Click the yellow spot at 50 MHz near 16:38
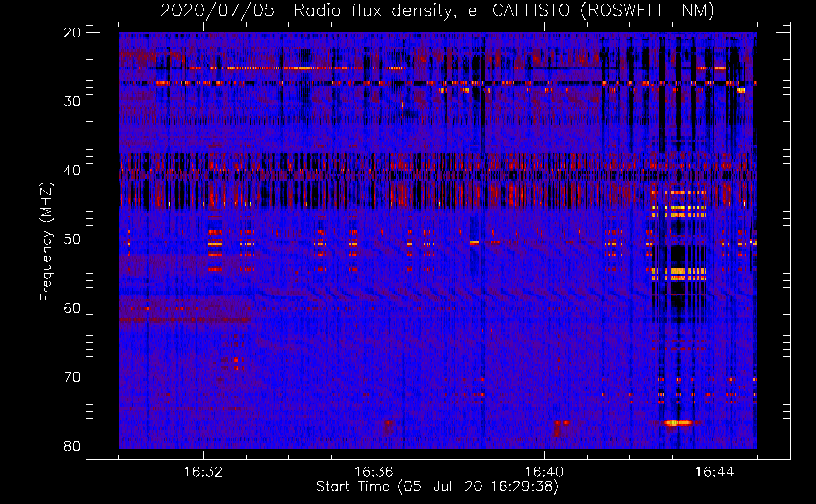Screen dimensions: 816x504 pyautogui.click(x=474, y=243)
